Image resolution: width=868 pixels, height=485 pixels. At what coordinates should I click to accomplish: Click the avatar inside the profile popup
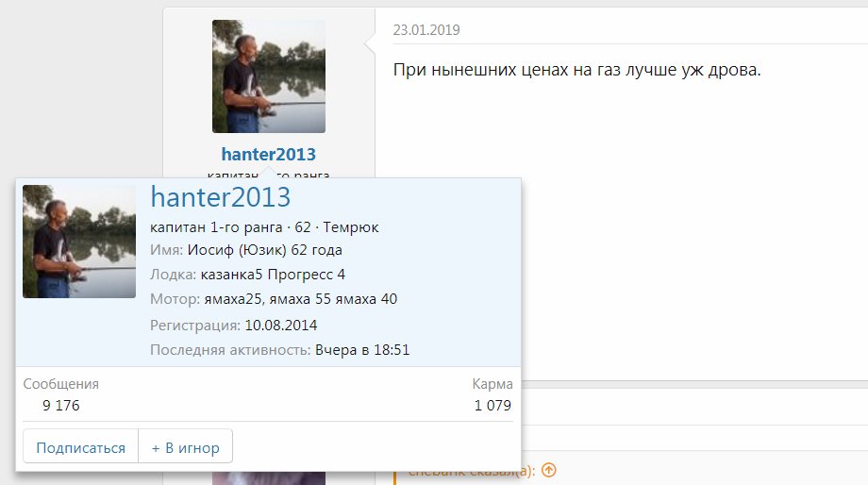[79, 242]
